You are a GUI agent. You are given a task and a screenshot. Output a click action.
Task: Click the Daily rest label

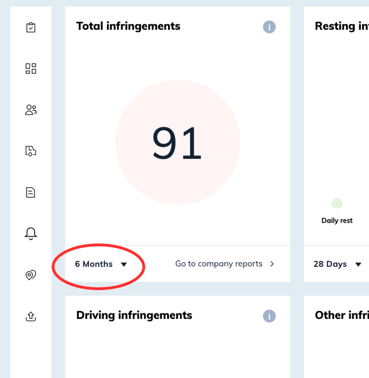click(x=337, y=220)
